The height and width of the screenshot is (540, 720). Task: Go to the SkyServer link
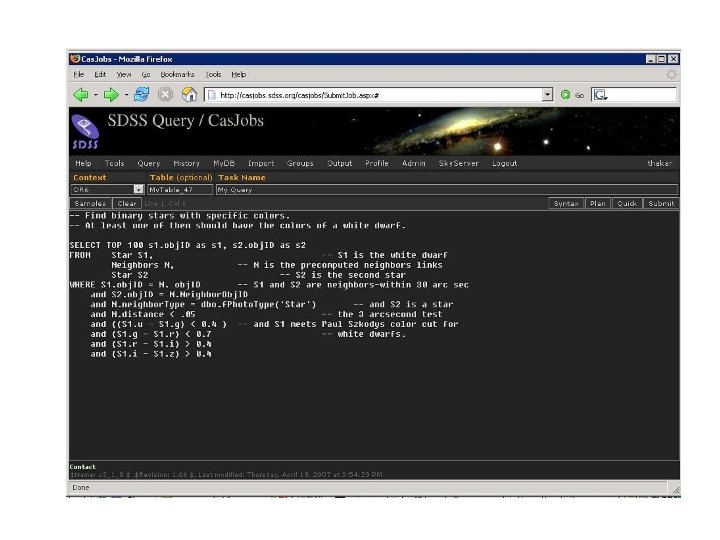coord(458,163)
